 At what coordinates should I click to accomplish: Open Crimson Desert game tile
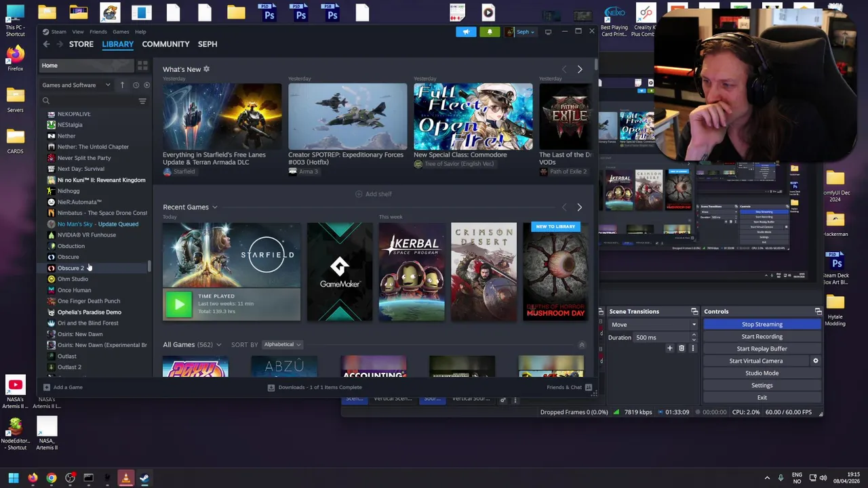point(484,272)
